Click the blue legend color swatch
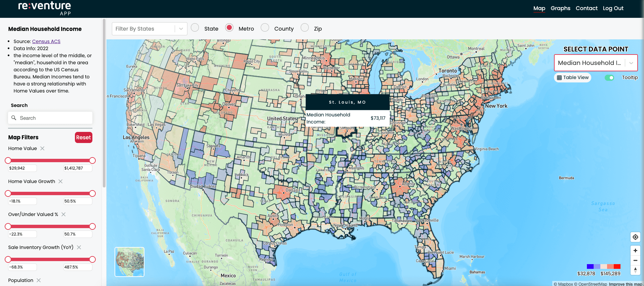Screen dimensions: 644x286 (x=590, y=266)
